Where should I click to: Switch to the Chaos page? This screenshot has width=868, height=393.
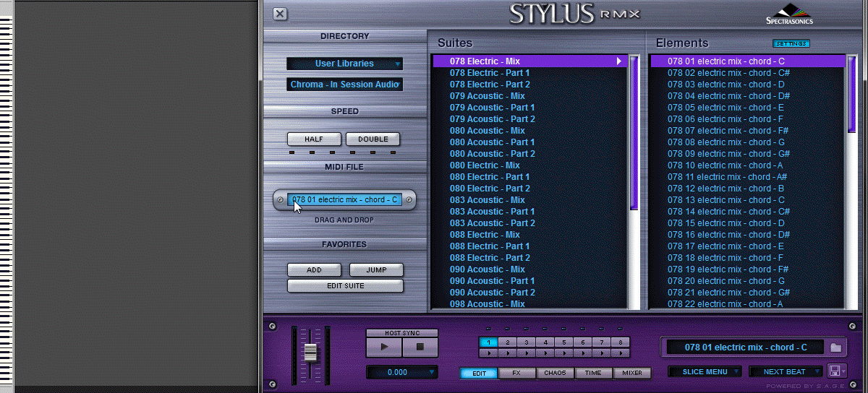coord(556,373)
